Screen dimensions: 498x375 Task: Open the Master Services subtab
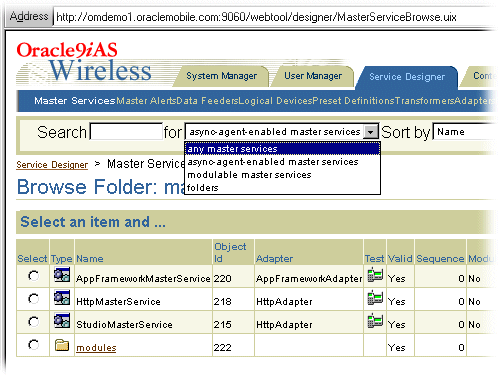[x=75, y=101]
